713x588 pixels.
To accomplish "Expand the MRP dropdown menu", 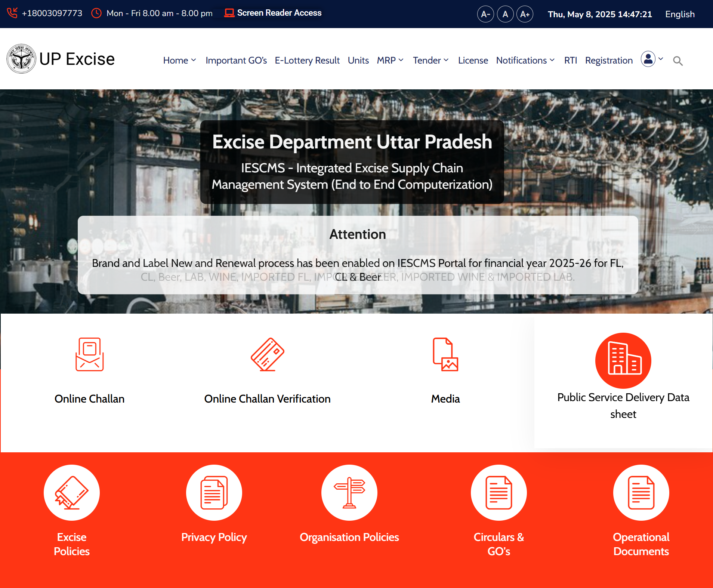I will (x=391, y=60).
